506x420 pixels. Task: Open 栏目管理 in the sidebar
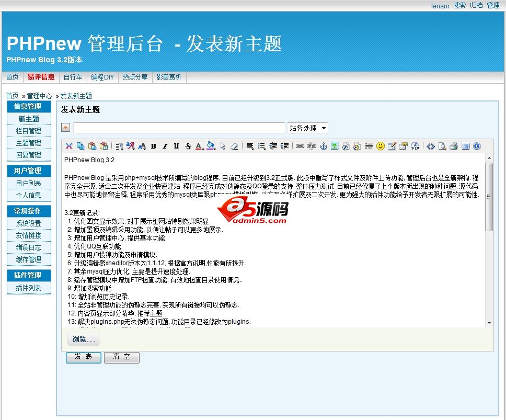(29, 131)
